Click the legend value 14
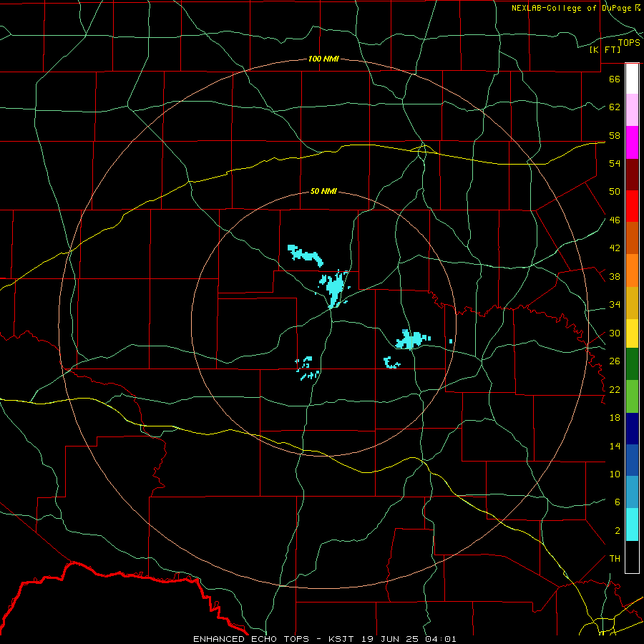Viewport: 644px width, 644px height. [615, 446]
